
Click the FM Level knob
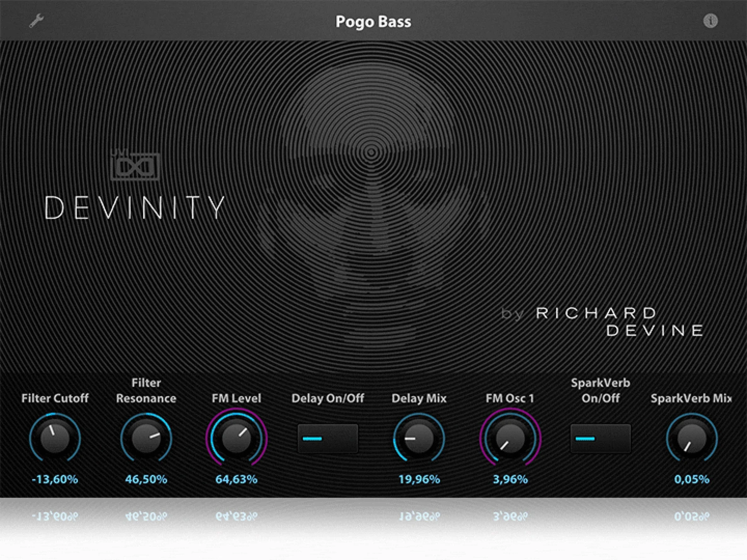(237, 438)
